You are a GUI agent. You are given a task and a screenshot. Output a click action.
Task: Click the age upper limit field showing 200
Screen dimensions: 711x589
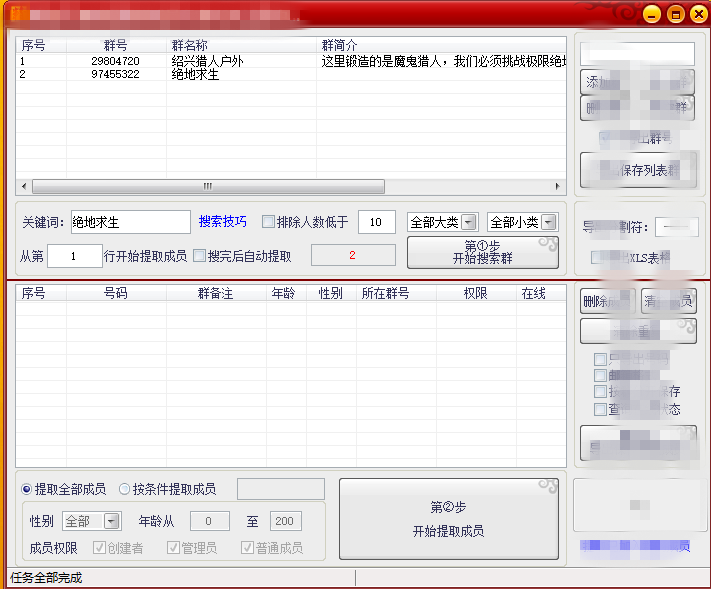pyautogui.click(x=286, y=521)
